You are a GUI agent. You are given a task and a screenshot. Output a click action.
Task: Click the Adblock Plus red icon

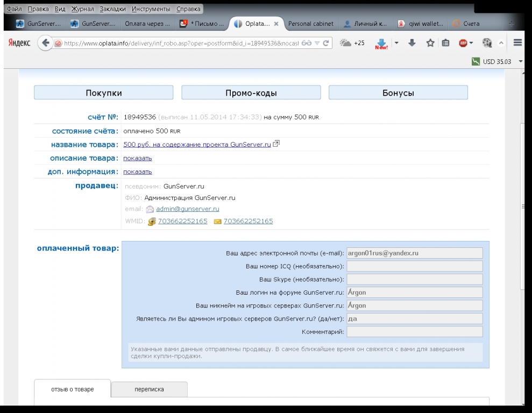[463, 43]
